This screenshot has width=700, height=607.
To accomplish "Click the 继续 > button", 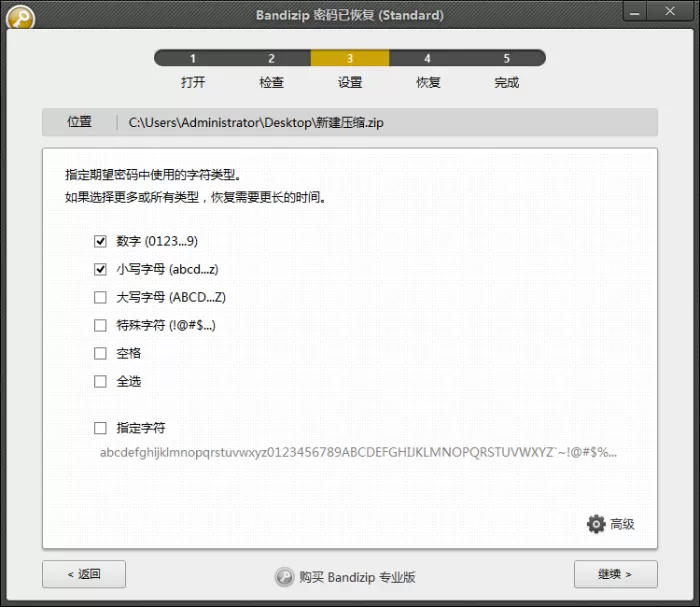I will [615, 574].
